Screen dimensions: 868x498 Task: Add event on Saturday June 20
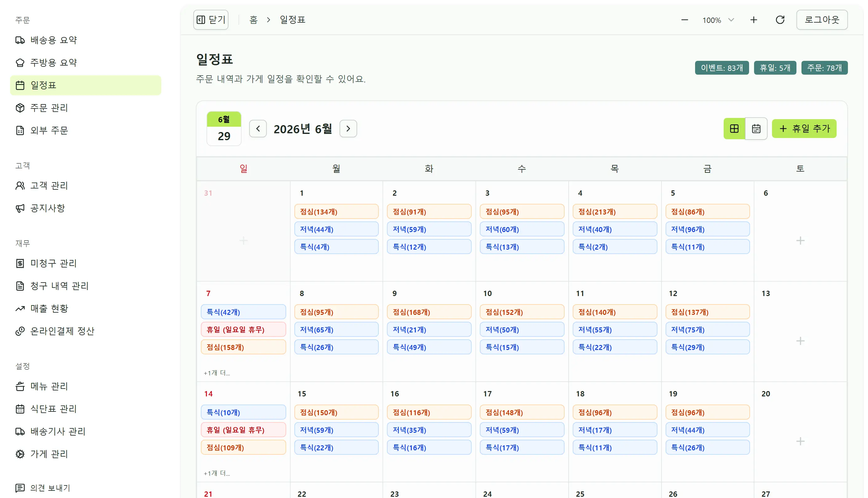800,441
